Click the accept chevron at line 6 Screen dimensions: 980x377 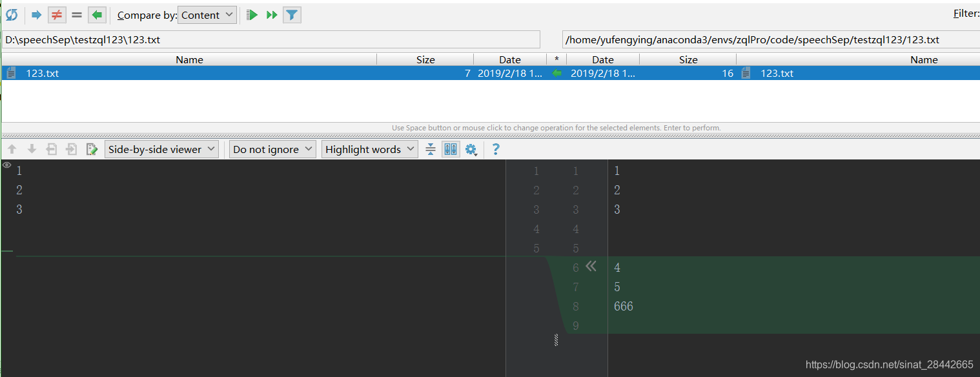click(x=591, y=266)
